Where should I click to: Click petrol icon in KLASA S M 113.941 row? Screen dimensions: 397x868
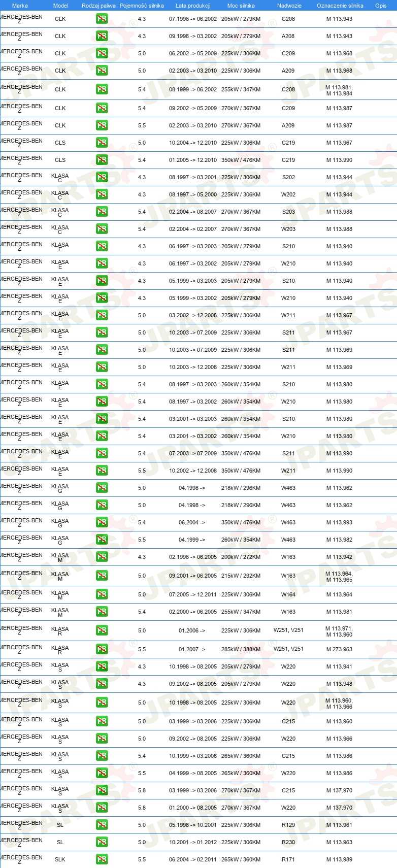pyautogui.click(x=102, y=666)
